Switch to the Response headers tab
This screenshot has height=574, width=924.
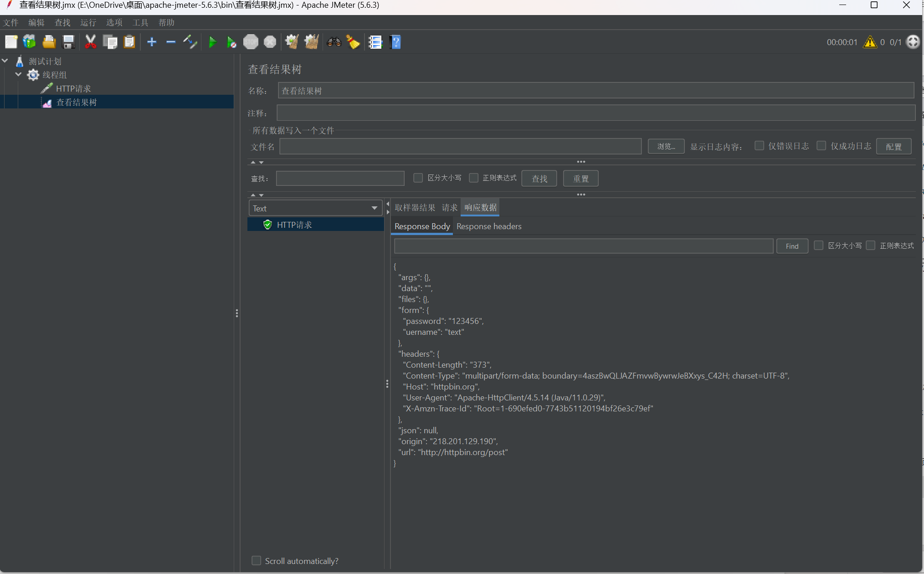click(489, 226)
